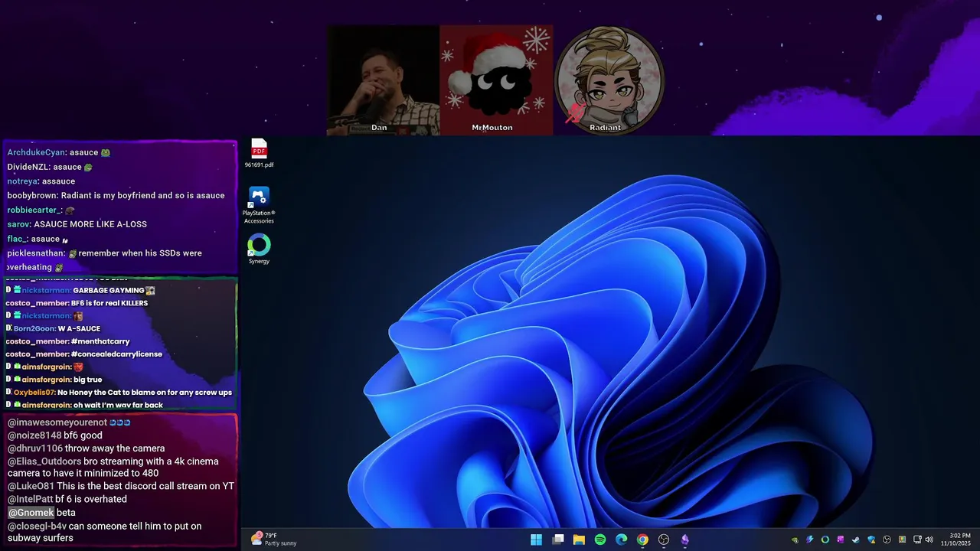Screen dimensions: 980x551
Task: Switch to OBS Studio on the taskbar
Action: coord(664,540)
